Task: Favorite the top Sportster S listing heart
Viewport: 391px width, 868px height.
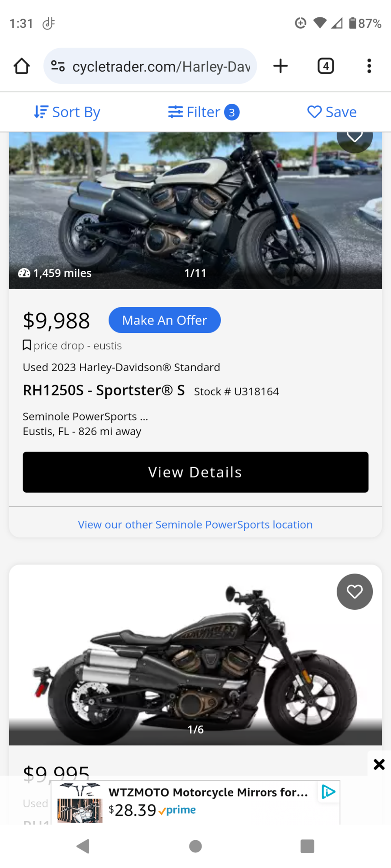Action: click(x=355, y=138)
